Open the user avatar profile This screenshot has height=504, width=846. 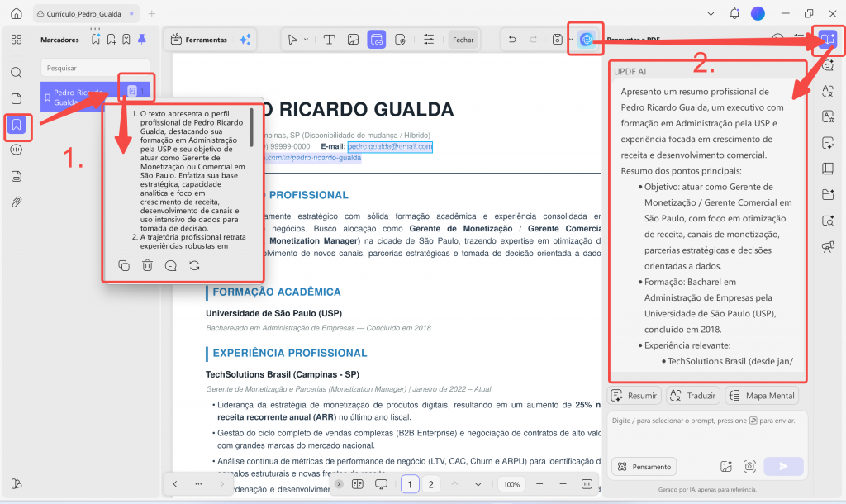758,13
